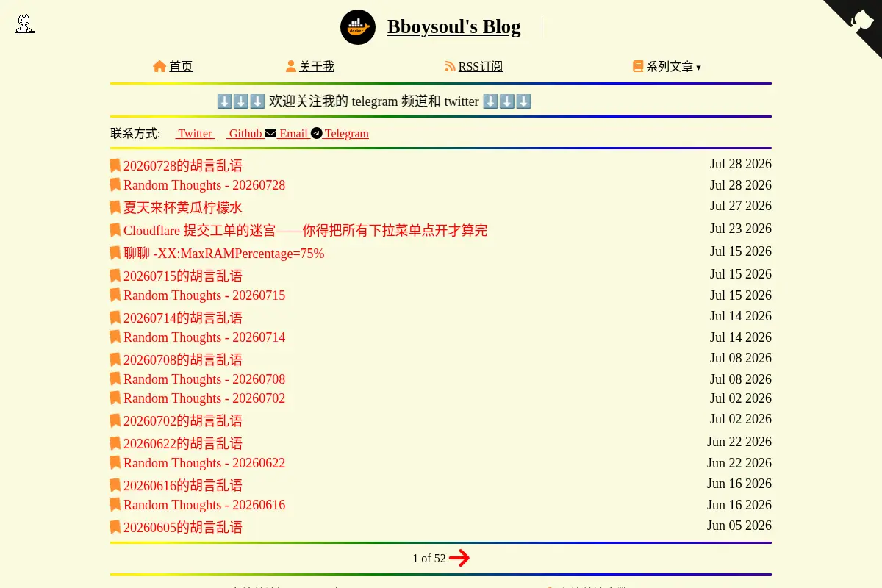Viewport: 882px width, 588px height.
Task: Click bookmark icon beside 20260702的胡言乱语
Action: coord(115,420)
